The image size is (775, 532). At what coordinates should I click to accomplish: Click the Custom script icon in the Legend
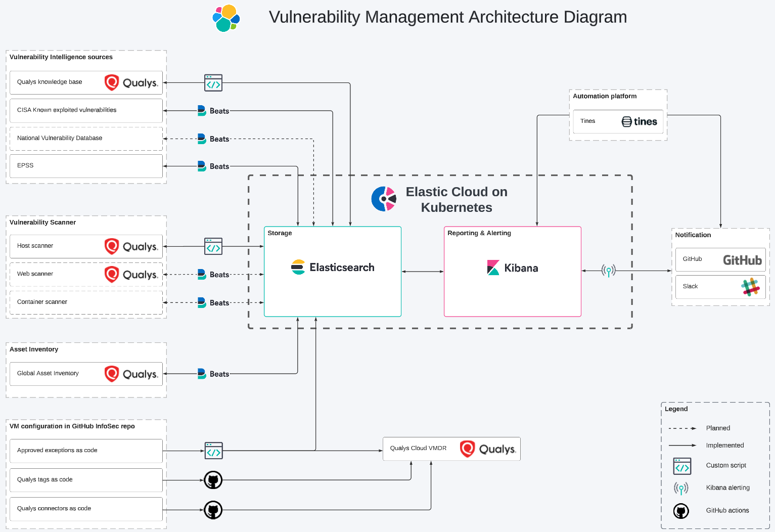(682, 466)
